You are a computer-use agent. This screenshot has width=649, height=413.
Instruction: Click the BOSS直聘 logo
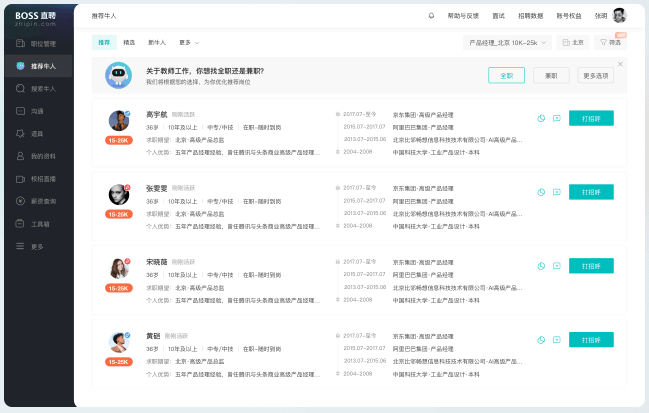[36, 19]
